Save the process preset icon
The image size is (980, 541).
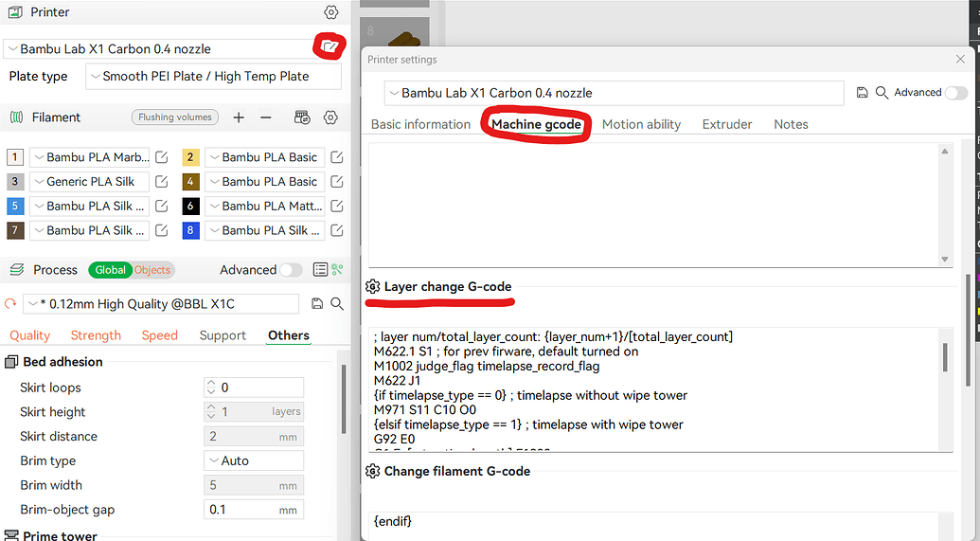(x=317, y=304)
